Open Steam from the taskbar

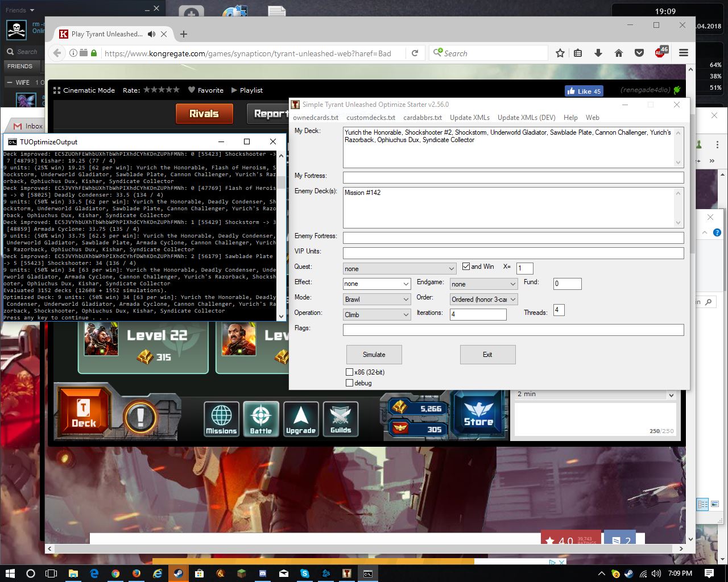pos(177,573)
